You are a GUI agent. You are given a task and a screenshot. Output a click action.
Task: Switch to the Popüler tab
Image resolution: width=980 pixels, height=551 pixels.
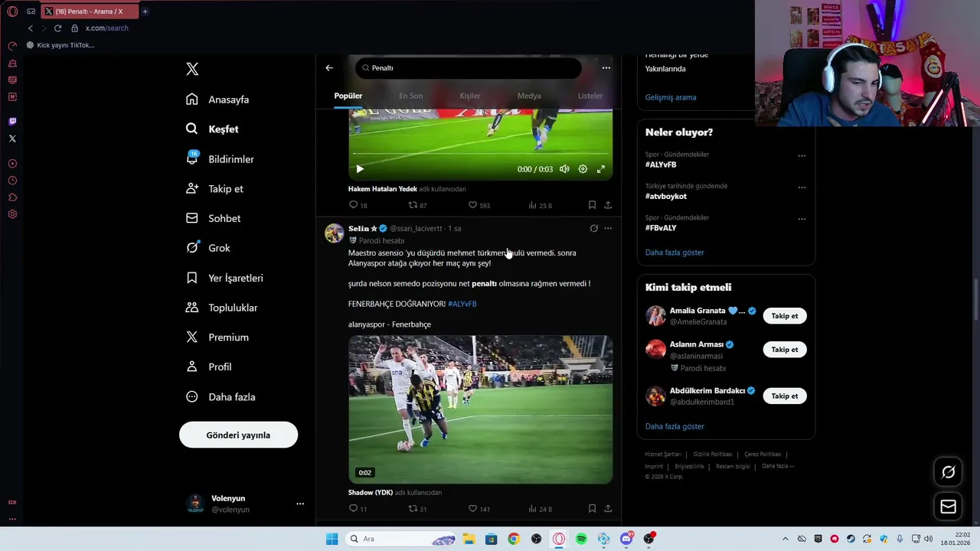[x=348, y=96]
